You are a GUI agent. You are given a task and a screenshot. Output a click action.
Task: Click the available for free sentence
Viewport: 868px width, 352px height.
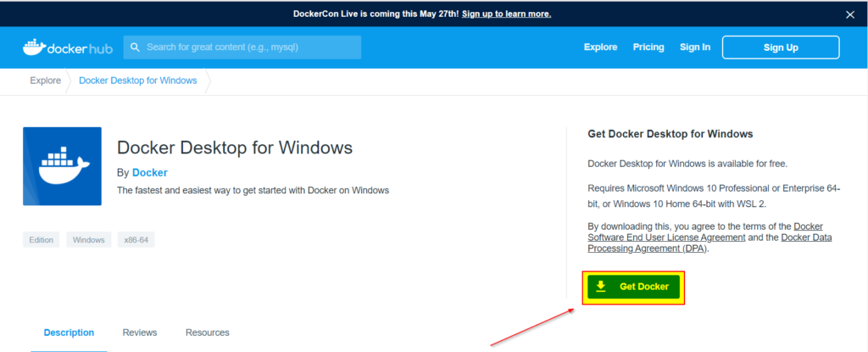687,164
